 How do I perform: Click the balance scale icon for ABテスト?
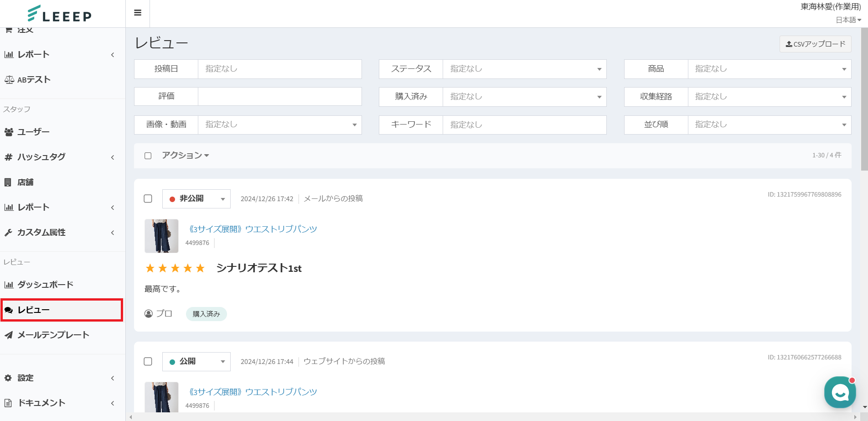tap(9, 79)
